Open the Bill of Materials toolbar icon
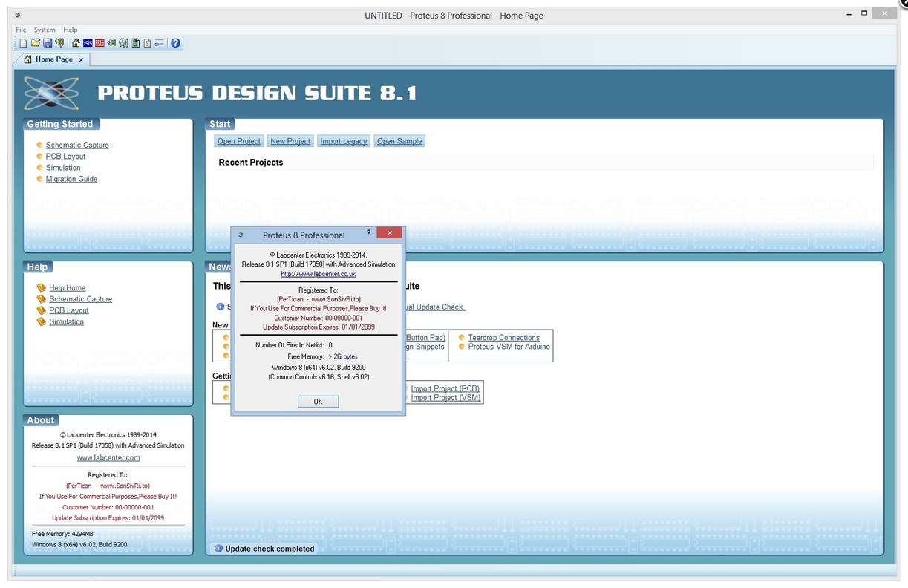 coord(147,43)
